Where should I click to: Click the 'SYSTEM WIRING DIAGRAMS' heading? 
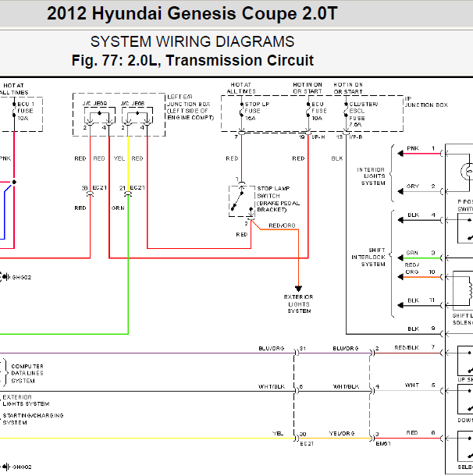click(x=192, y=41)
